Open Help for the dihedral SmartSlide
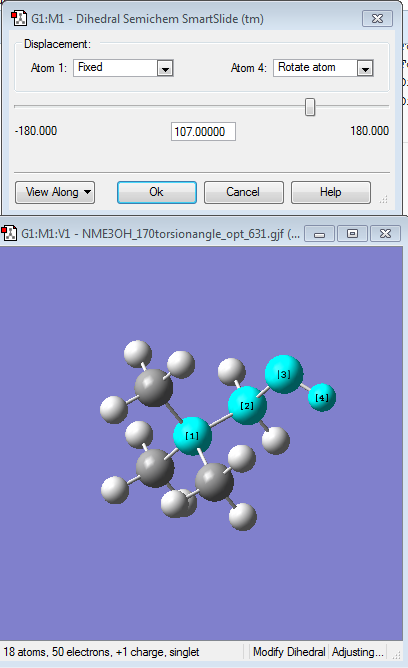This screenshot has height=668, width=408. click(331, 192)
